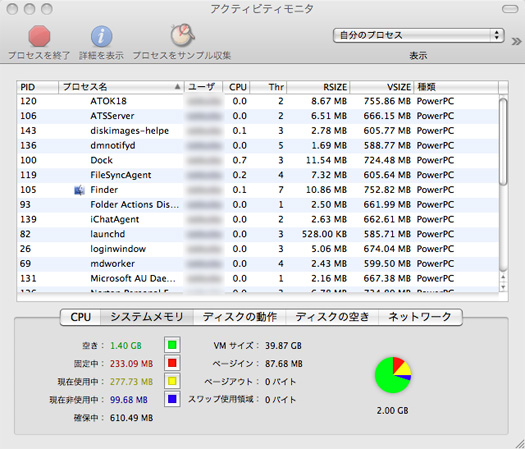Click the scrollbar up arrow
525x449 pixels.
tap(503, 277)
